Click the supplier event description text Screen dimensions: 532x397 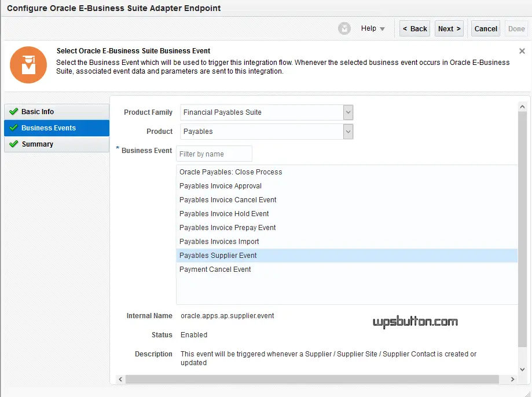click(x=328, y=358)
